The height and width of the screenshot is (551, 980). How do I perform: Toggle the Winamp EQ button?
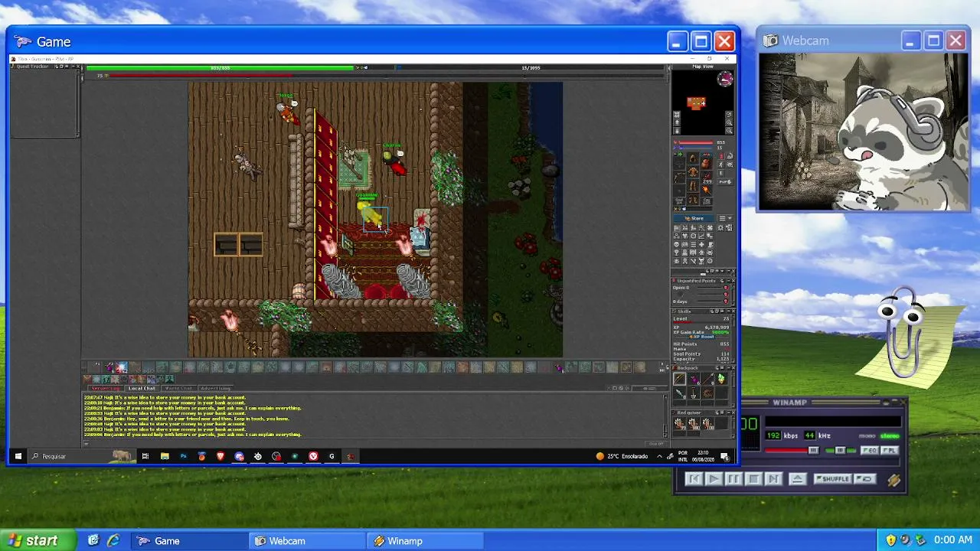coord(869,451)
